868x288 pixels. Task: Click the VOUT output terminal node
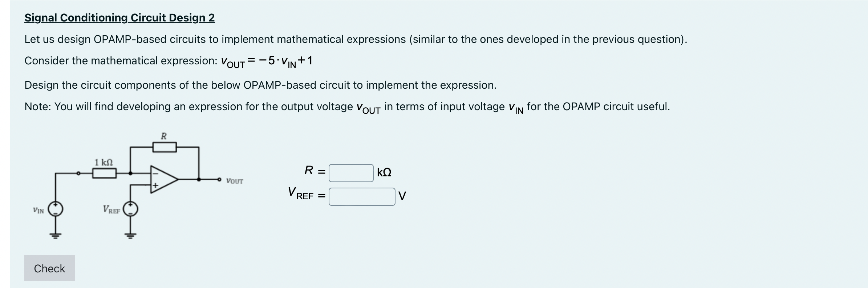click(220, 179)
